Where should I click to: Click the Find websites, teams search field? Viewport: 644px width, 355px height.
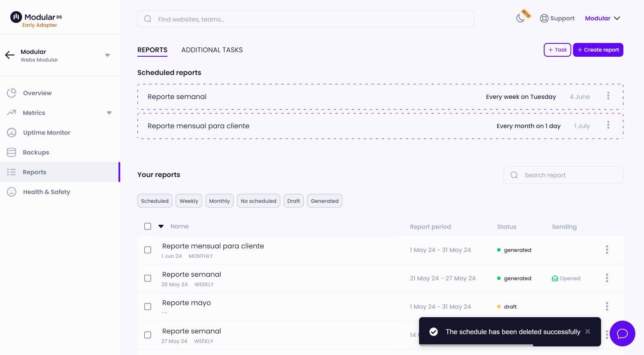pyautogui.click(x=306, y=19)
